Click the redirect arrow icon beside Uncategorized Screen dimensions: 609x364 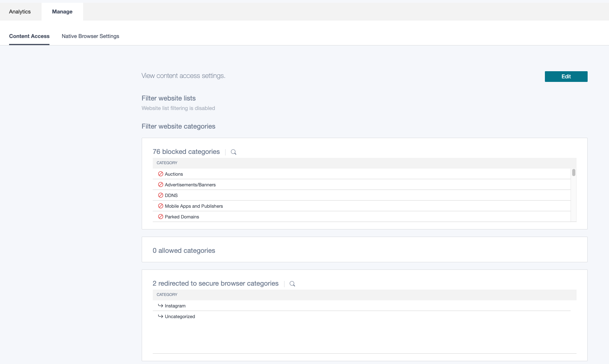pyautogui.click(x=161, y=317)
